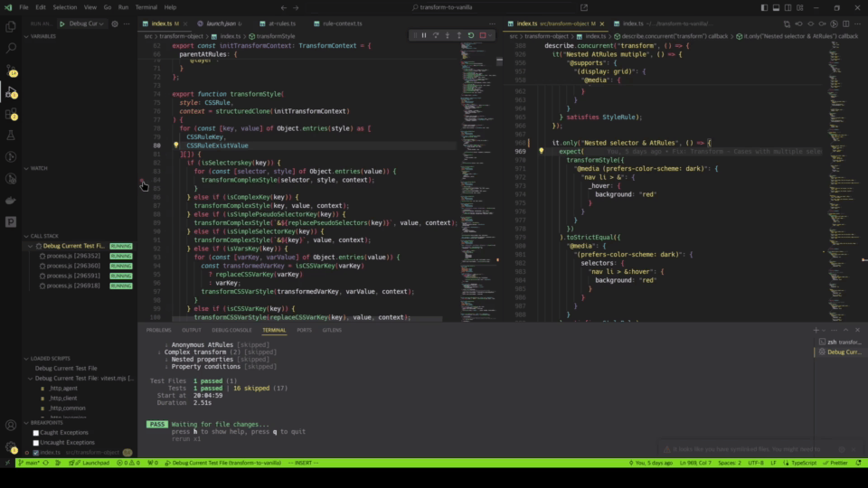Switch to the DEBUG CONSOLE panel tab
Image resolution: width=868 pixels, height=488 pixels.
(x=231, y=331)
